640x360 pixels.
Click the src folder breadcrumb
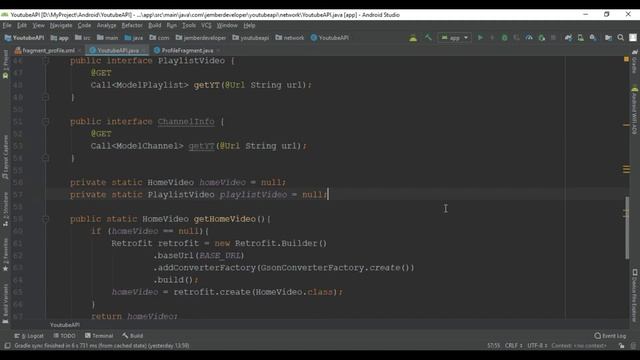pos(83,38)
